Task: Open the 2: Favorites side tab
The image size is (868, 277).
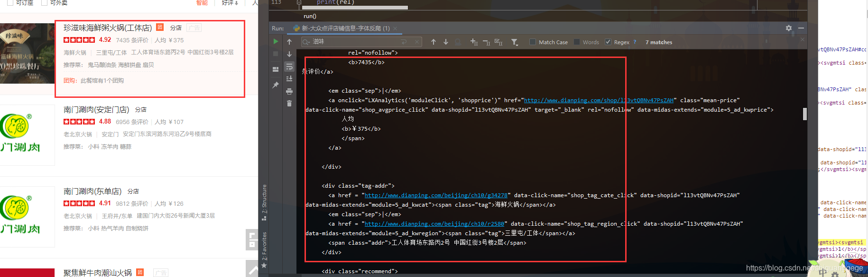Action: click(x=264, y=246)
